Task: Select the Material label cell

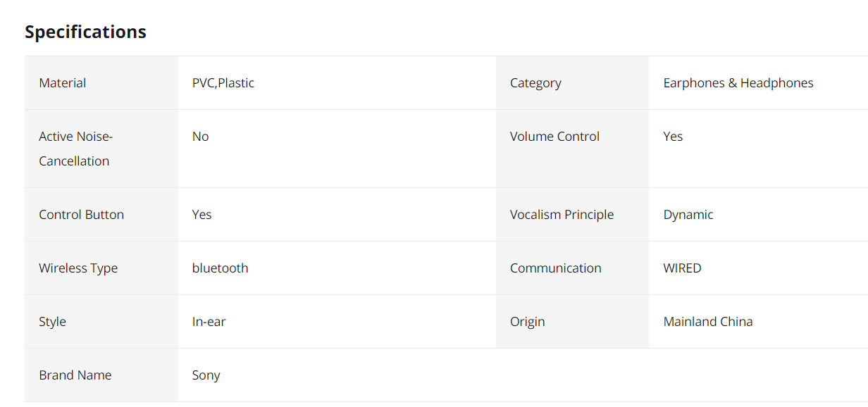Action: pyautogui.click(x=101, y=83)
